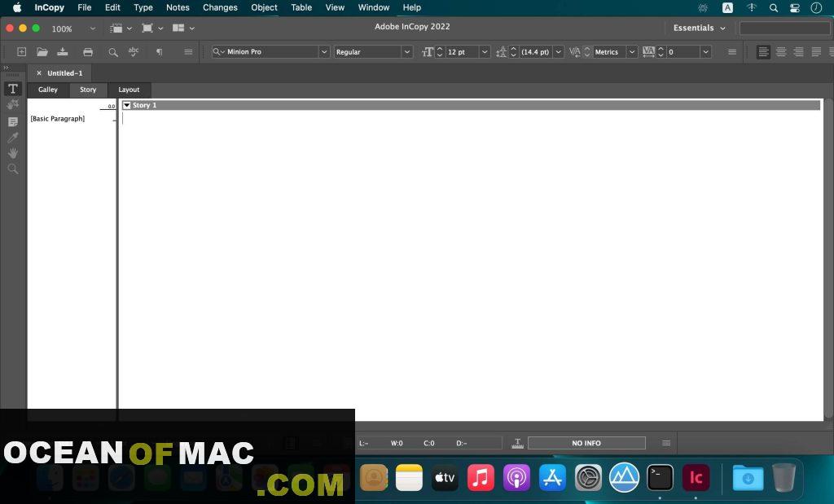Open the Notes menu
Image resolution: width=834 pixels, height=504 pixels.
[x=178, y=7]
